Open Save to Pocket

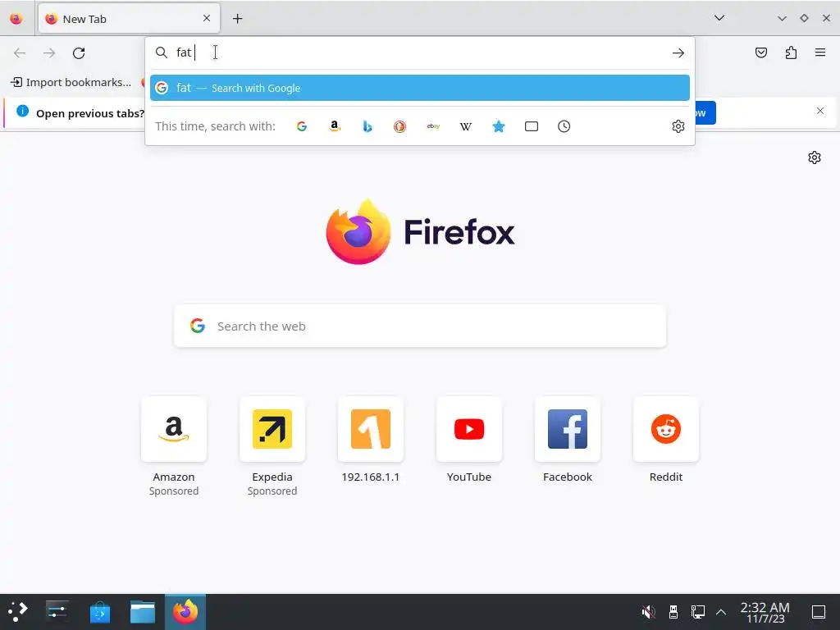[761, 52]
